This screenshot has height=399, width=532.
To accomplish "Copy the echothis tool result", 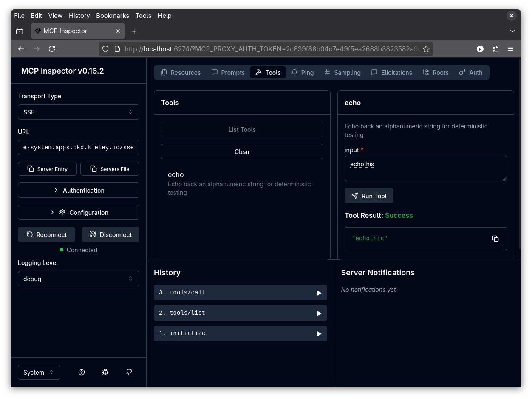I will click(x=495, y=239).
